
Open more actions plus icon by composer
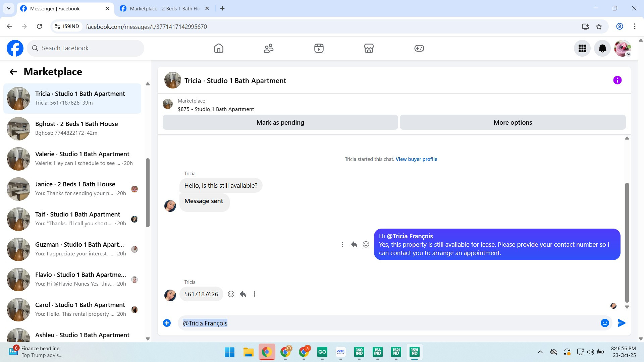click(167, 323)
